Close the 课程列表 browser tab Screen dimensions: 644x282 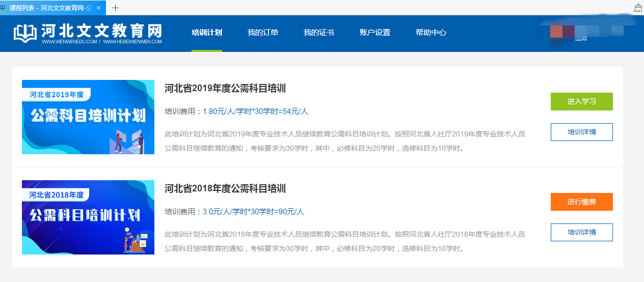click(98, 8)
